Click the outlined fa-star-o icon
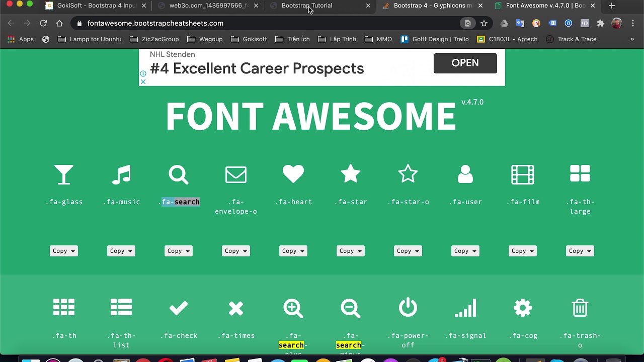Screen dimensions: 644x362 pyautogui.click(x=408, y=174)
